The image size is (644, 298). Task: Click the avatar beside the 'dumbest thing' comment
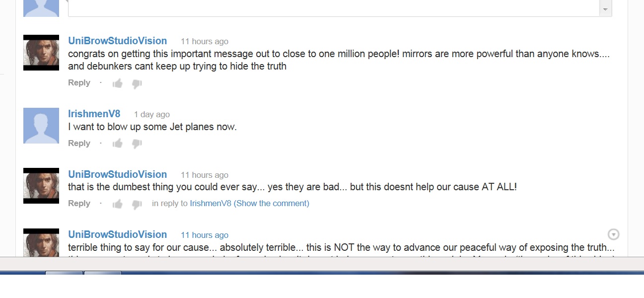pos(41,186)
